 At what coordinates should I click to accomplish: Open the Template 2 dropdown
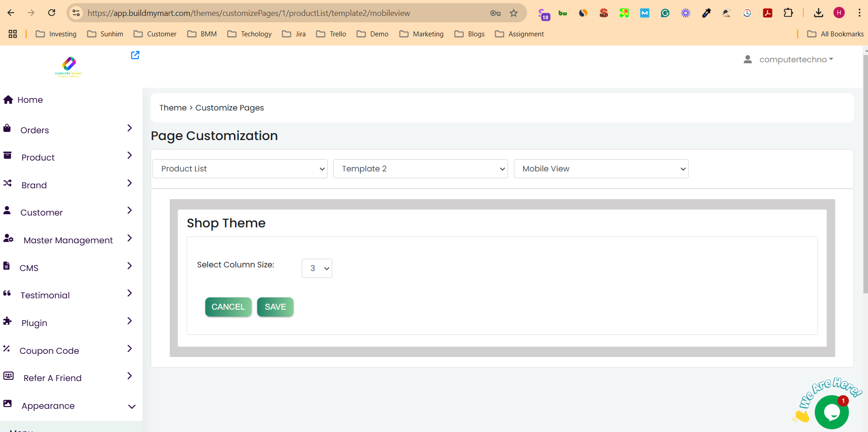click(x=420, y=169)
